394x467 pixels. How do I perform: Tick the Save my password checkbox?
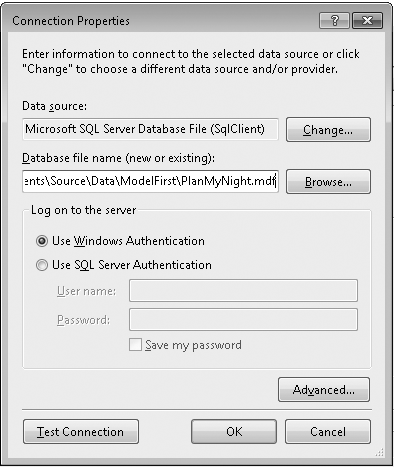pos(135,345)
